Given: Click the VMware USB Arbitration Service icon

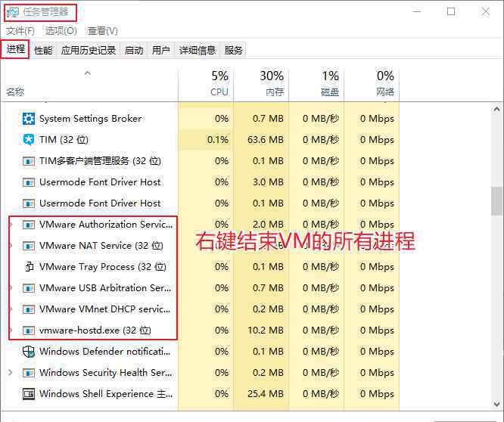Looking at the screenshot, I should point(29,288).
